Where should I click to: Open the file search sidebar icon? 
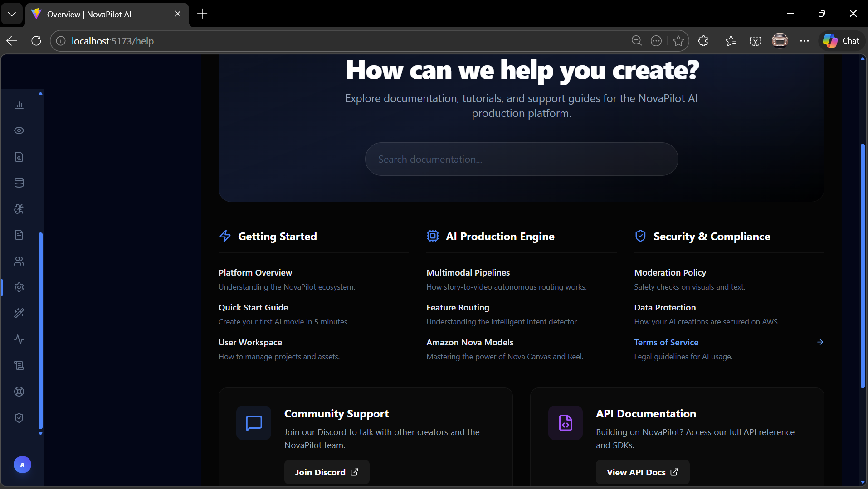pyautogui.click(x=19, y=157)
